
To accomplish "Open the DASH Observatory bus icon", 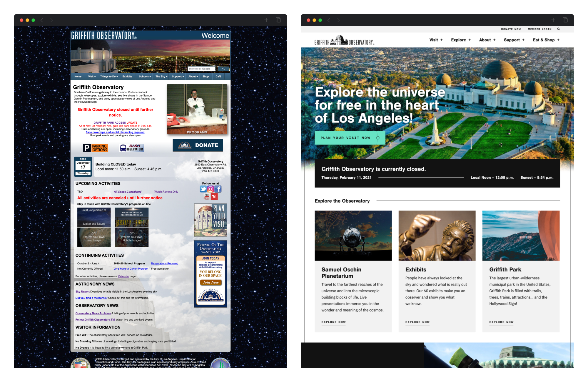I will (132, 148).
